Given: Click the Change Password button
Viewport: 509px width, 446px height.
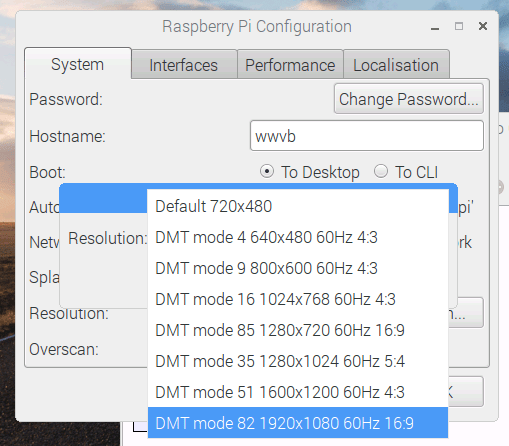Looking at the screenshot, I should 409,99.
